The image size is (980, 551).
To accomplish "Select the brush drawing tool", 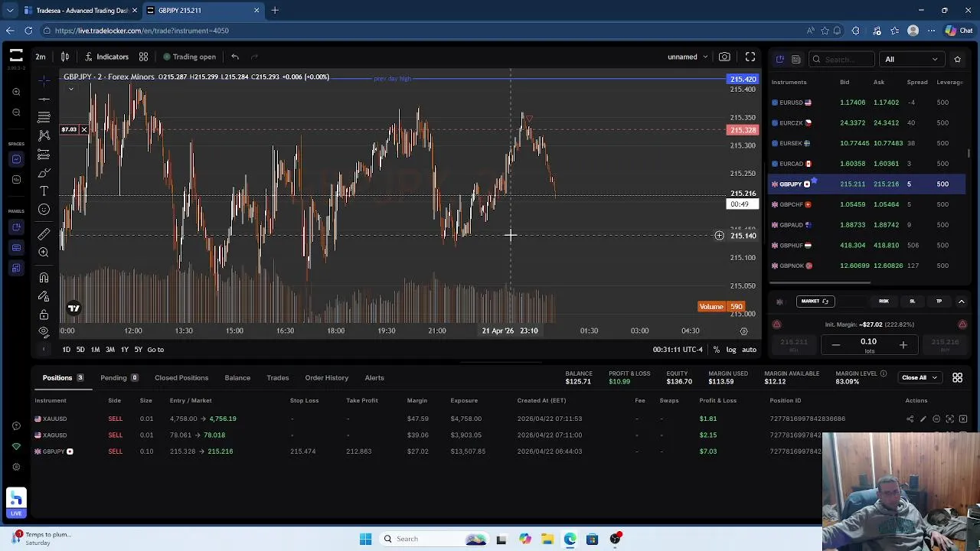I will tap(44, 173).
